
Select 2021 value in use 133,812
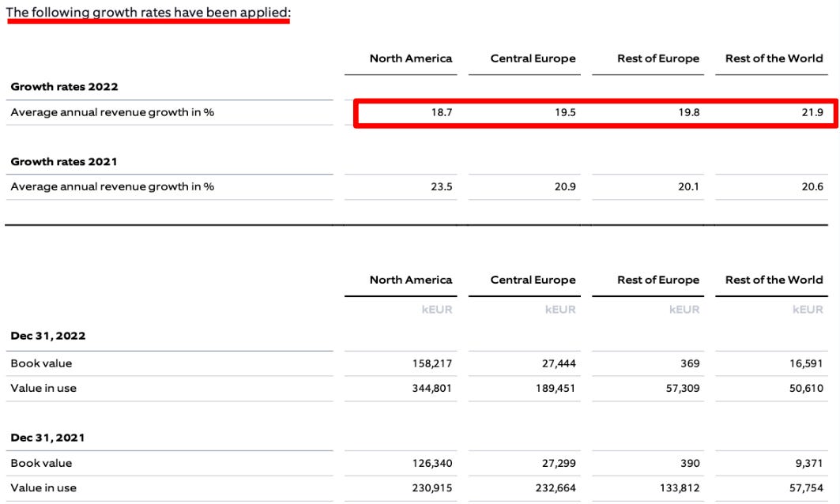(680, 488)
